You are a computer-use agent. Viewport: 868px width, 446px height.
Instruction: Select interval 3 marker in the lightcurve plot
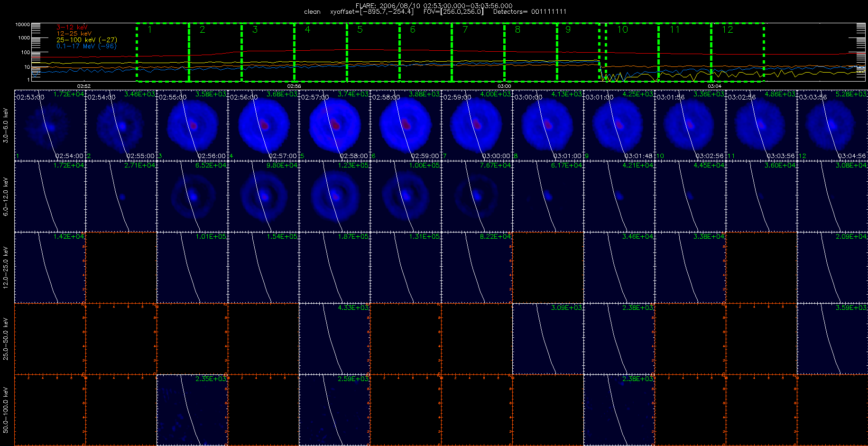tap(255, 30)
